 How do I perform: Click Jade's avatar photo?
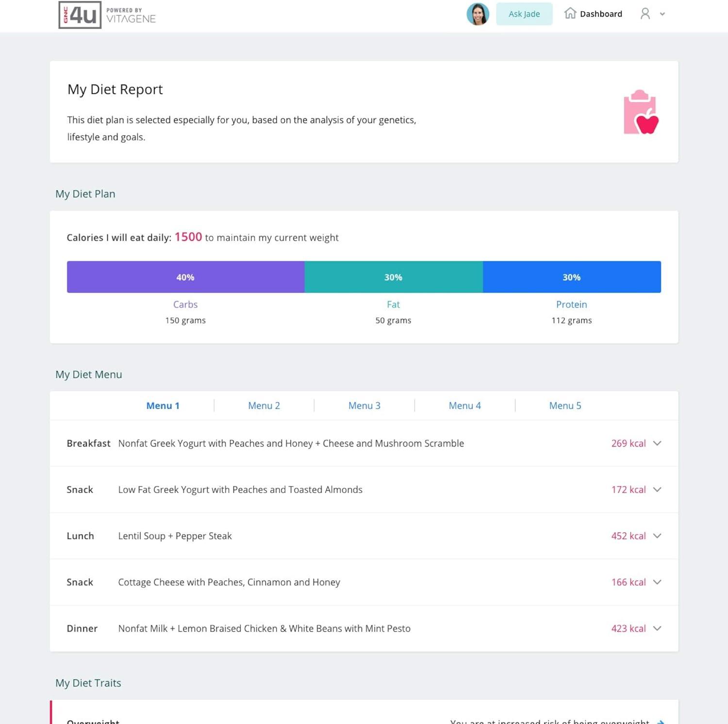478,14
